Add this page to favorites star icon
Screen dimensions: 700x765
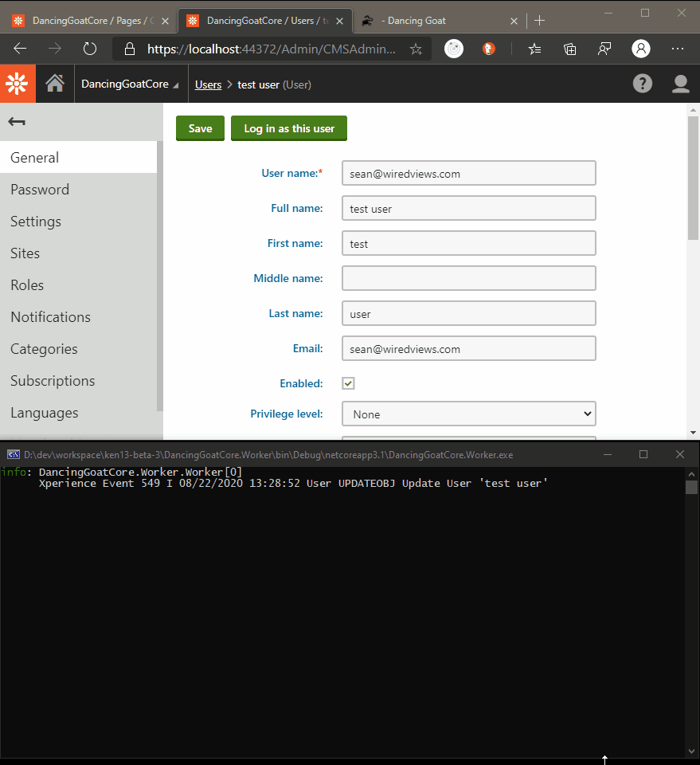416,49
